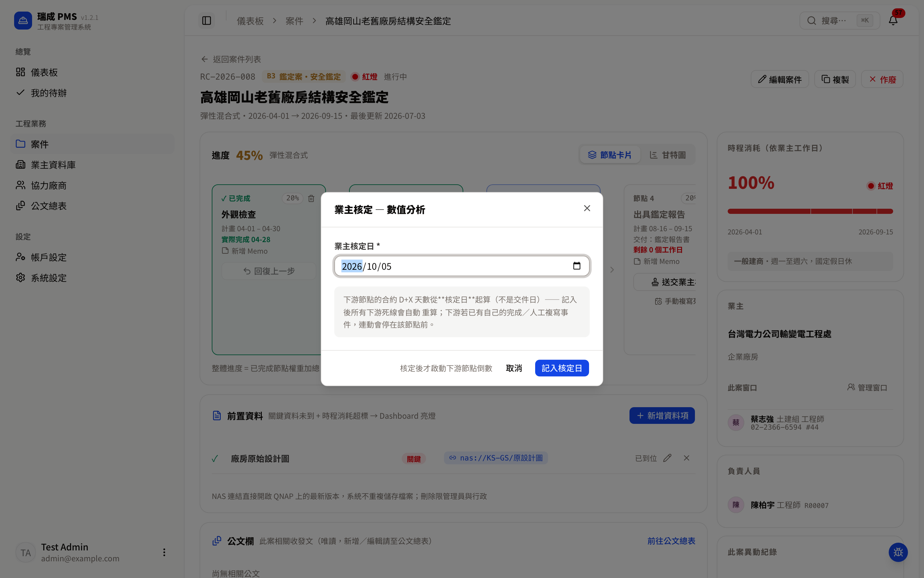Screen dimensions: 924x578
Task: Click the bug report floating icon
Action: coord(898,552)
